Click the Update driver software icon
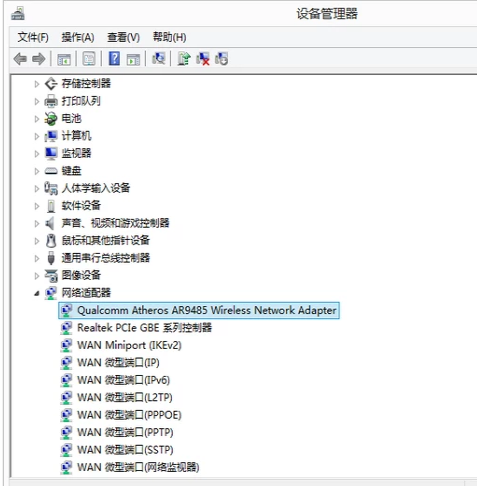The width and height of the screenshot is (477, 486). [184, 59]
